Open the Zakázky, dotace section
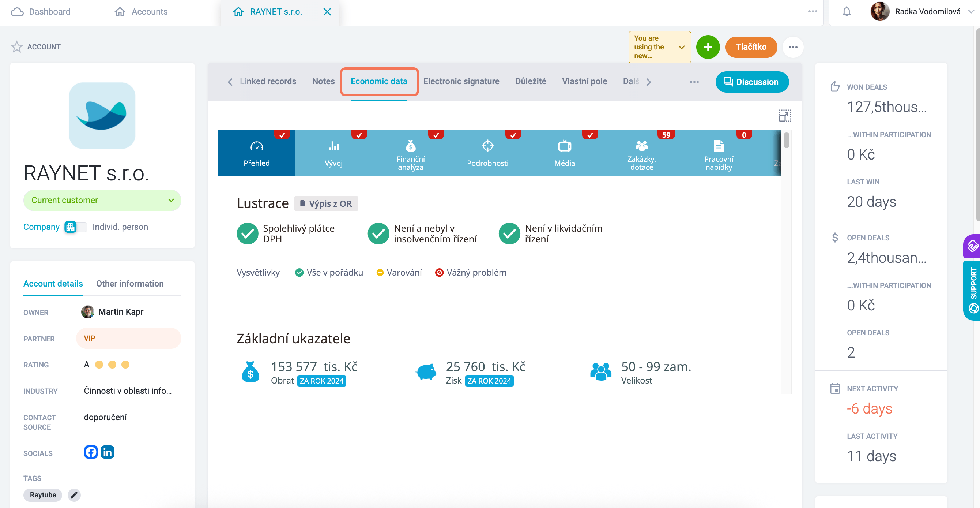980x508 pixels. click(x=641, y=153)
